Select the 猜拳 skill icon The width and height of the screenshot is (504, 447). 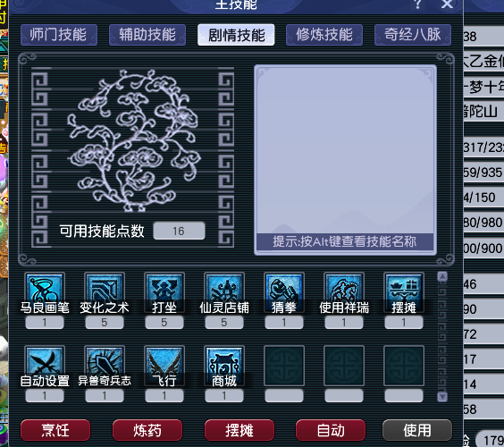click(x=284, y=292)
